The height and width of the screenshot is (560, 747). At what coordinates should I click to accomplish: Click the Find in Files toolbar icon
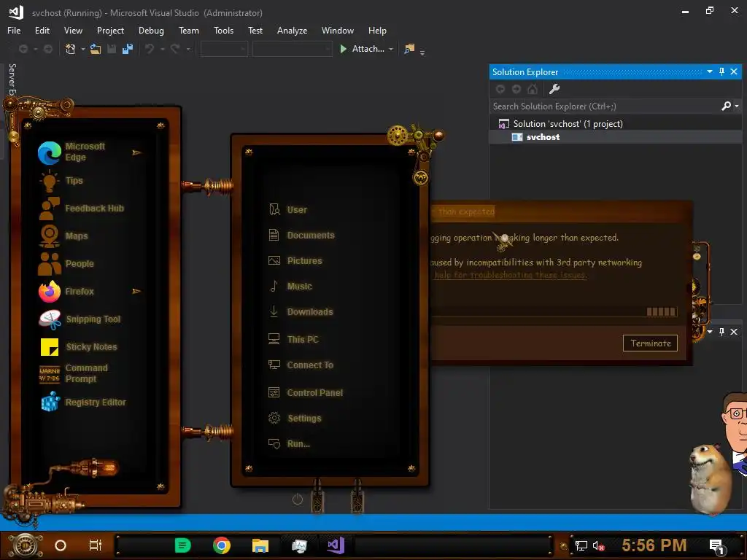click(x=409, y=49)
